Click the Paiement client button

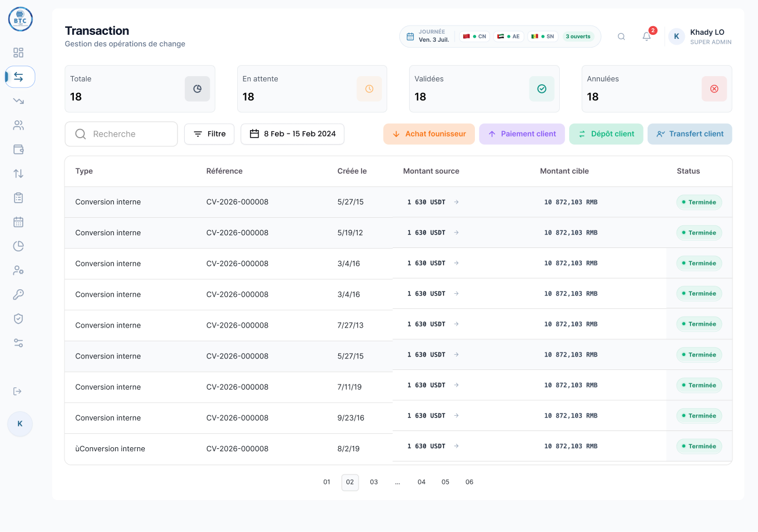pos(522,134)
